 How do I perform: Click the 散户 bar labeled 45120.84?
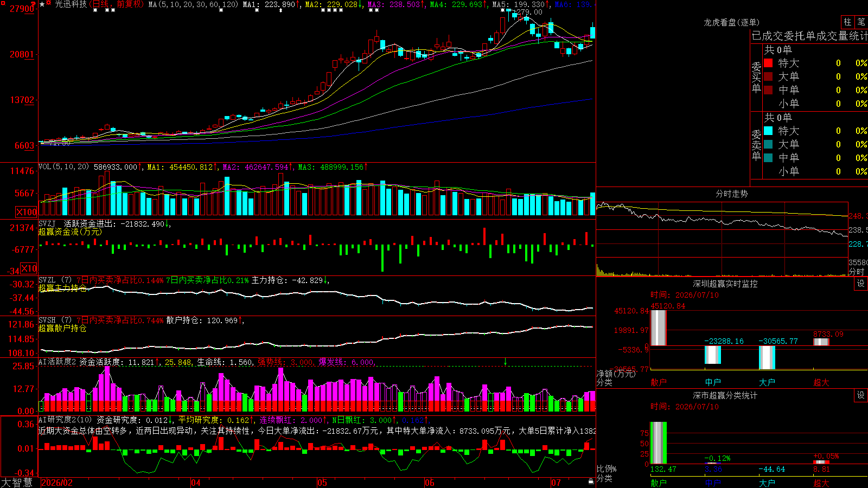tap(659, 328)
